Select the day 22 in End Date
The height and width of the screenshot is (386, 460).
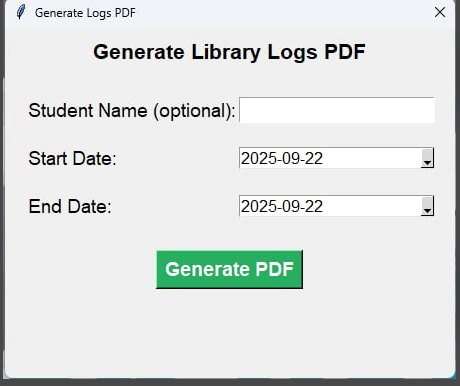(314, 206)
